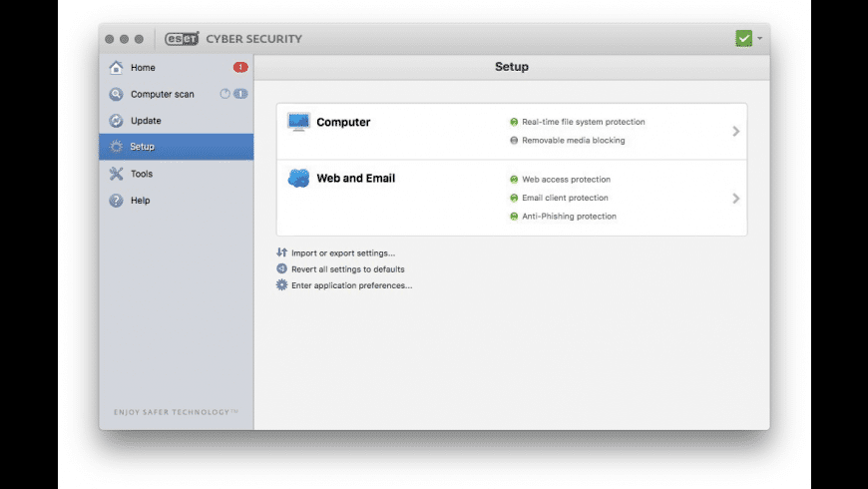Click Removable media blocking text
This screenshot has width=868, height=489.
coord(574,140)
